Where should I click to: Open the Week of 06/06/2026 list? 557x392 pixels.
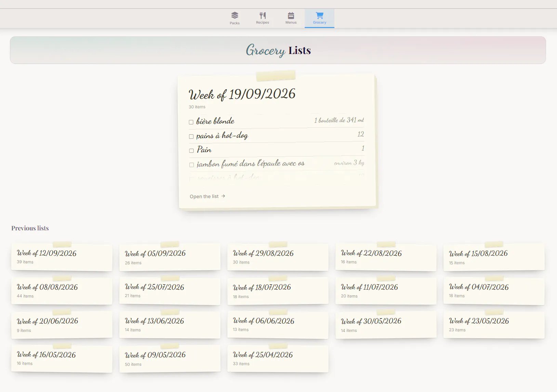[x=278, y=325]
